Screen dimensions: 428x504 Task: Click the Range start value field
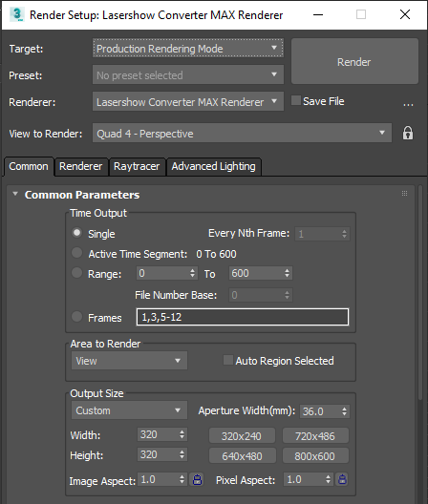pos(162,273)
